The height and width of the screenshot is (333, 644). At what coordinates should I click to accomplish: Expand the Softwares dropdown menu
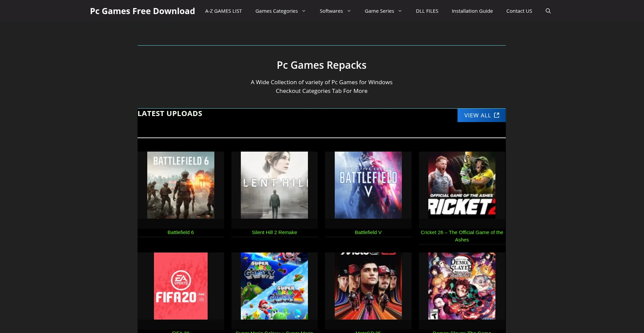tap(335, 11)
